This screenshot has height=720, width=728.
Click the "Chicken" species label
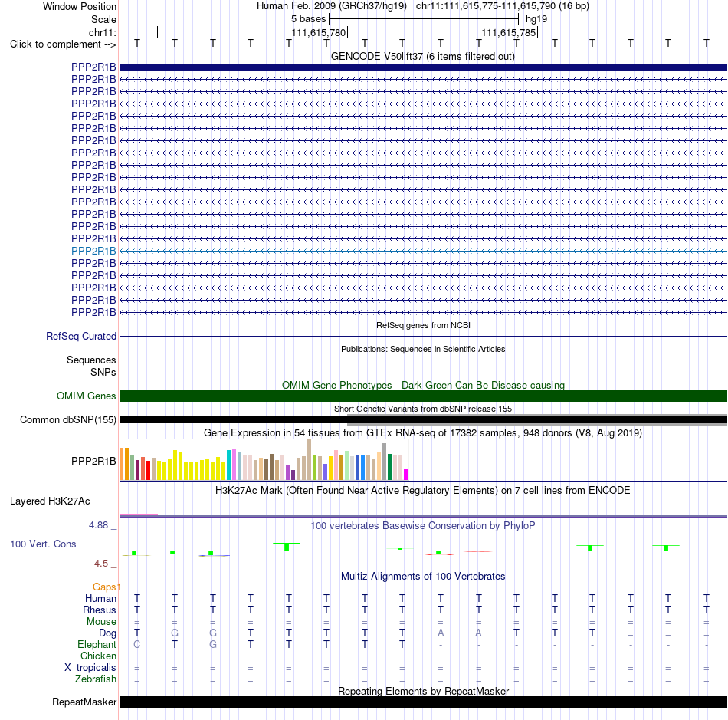click(x=98, y=656)
